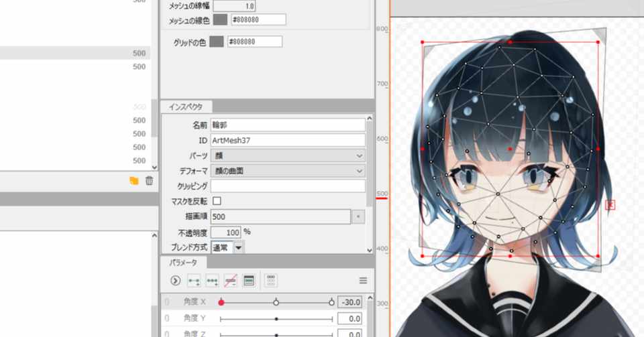644x337 pixels.
Task: Click the inspector scrollbar down arrow
Action: [369, 250]
